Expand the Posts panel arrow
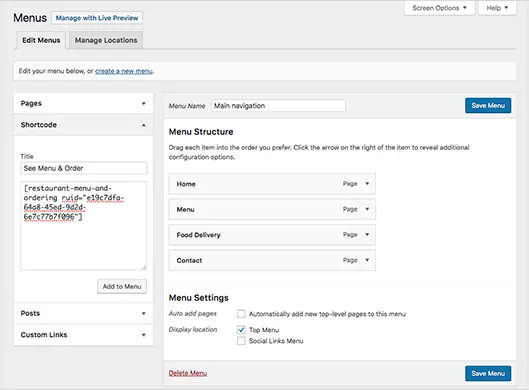 (x=144, y=313)
